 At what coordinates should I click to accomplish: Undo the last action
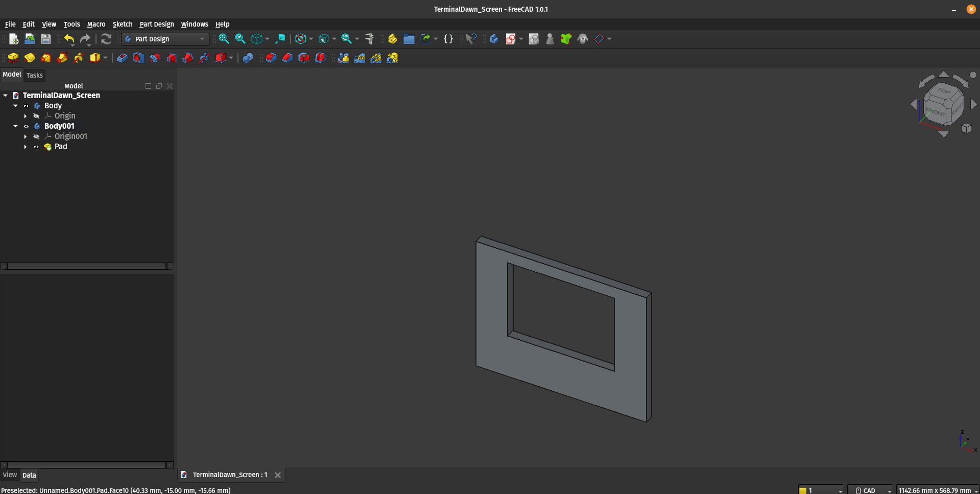[69, 39]
